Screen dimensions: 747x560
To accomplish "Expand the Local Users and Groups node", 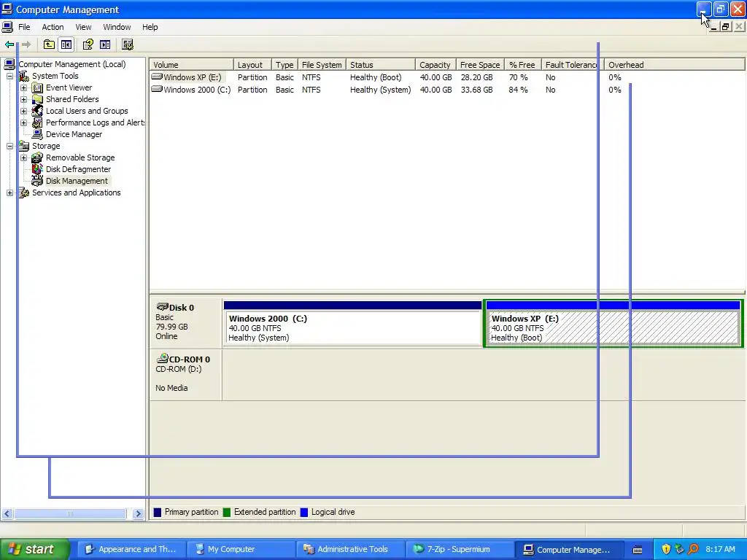I will coord(24,111).
